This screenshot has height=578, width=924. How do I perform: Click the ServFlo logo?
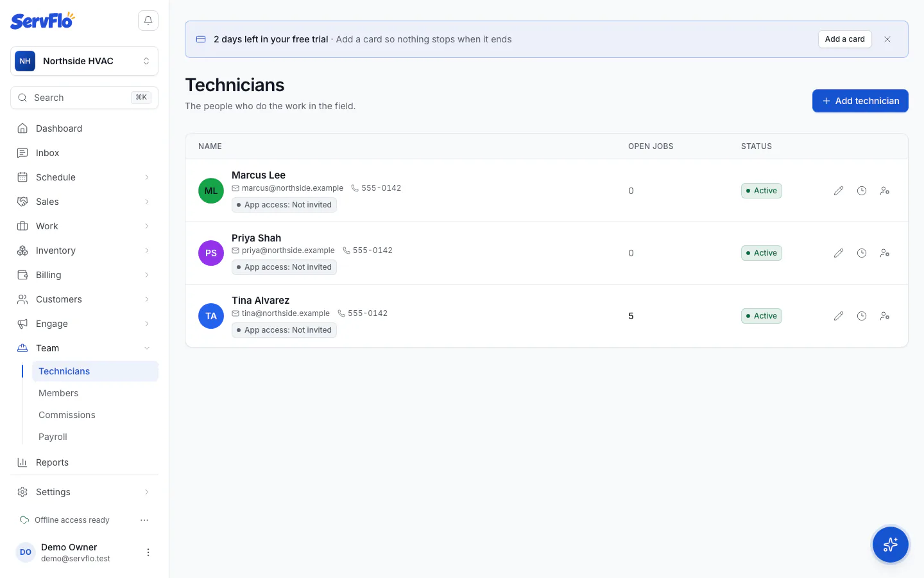(x=42, y=21)
